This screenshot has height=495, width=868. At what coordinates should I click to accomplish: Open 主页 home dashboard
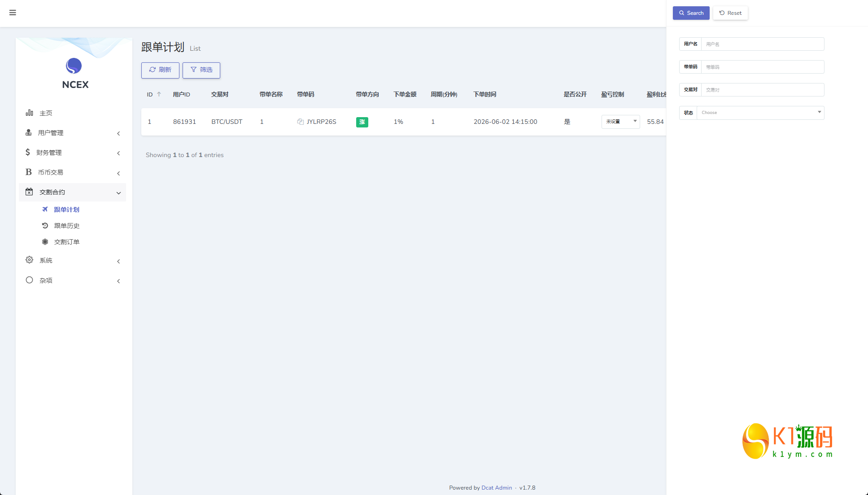(72, 113)
